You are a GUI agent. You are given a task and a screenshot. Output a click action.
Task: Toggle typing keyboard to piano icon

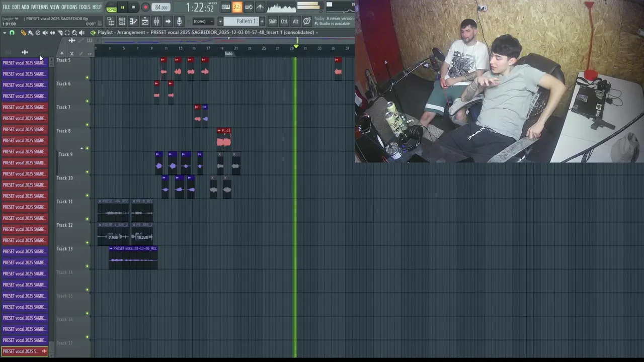[x=226, y=7]
